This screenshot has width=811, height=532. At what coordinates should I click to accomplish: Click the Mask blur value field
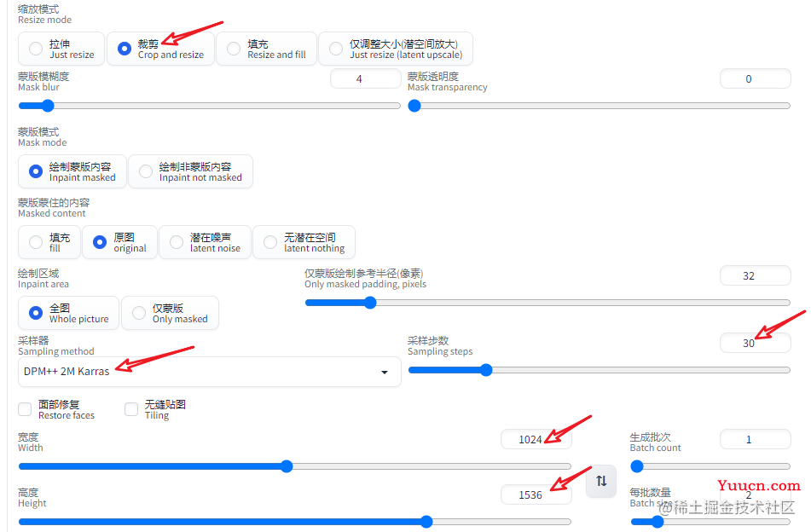[x=365, y=78]
